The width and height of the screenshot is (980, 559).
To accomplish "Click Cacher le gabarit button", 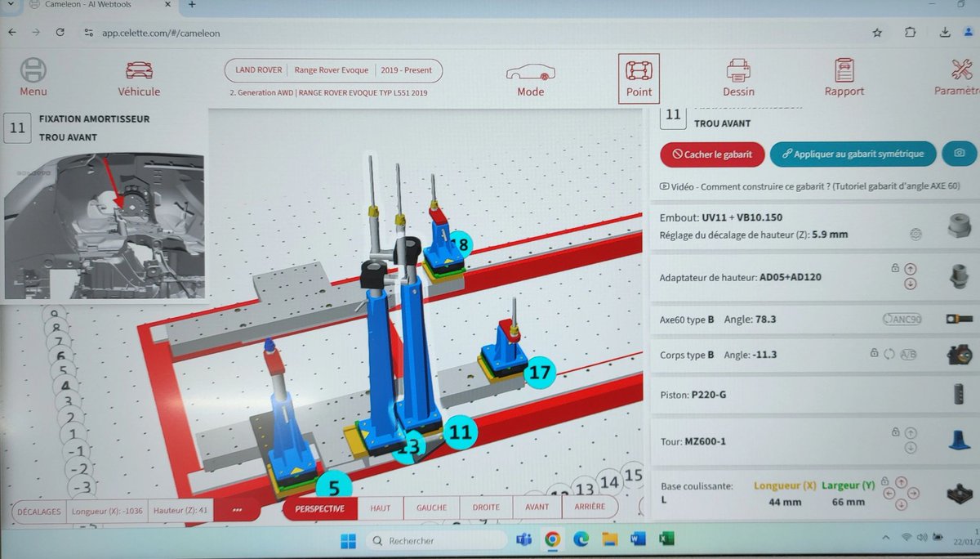I will [712, 154].
